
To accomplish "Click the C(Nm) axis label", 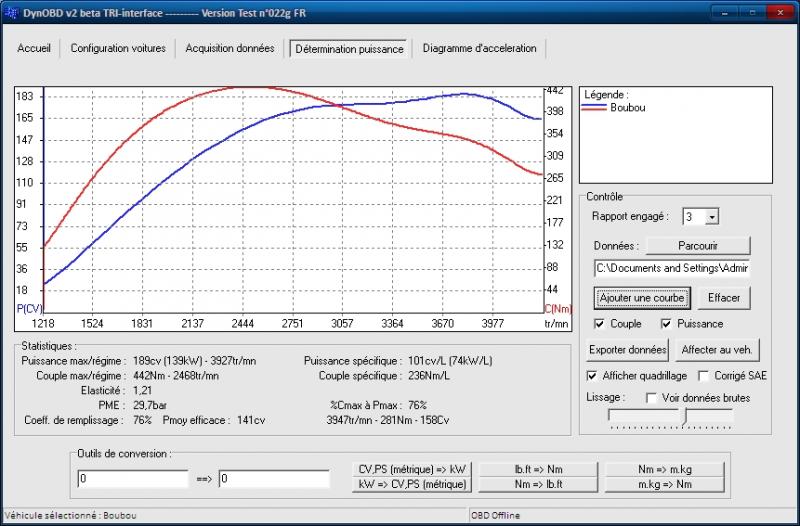I will click(x=558, y=309).
